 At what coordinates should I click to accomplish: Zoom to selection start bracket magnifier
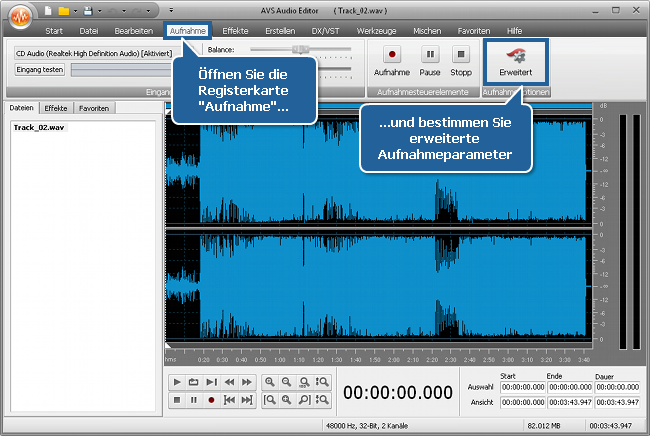(270, 400)
